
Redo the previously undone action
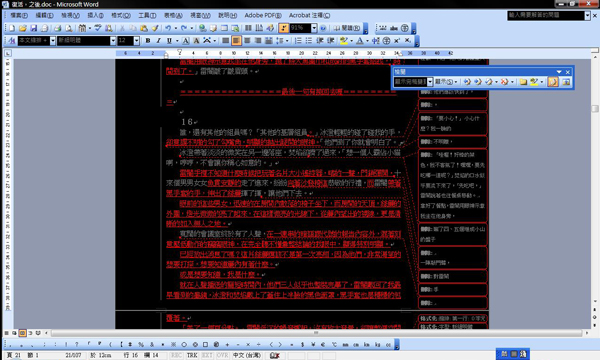[184, 28]
